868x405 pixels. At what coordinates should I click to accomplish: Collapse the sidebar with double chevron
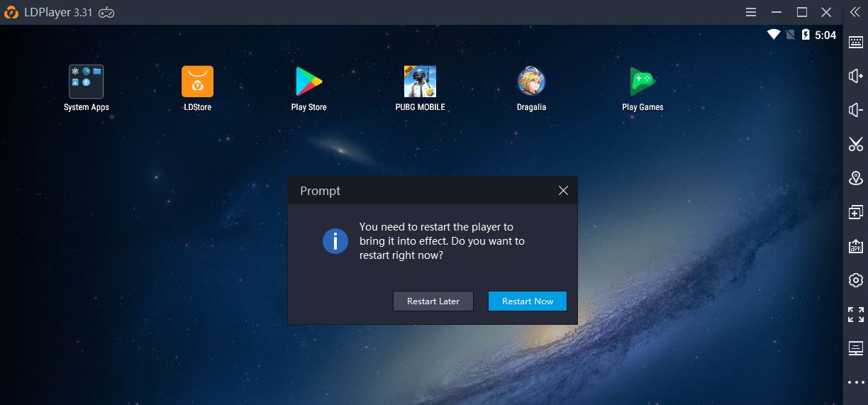click(855, 12)
